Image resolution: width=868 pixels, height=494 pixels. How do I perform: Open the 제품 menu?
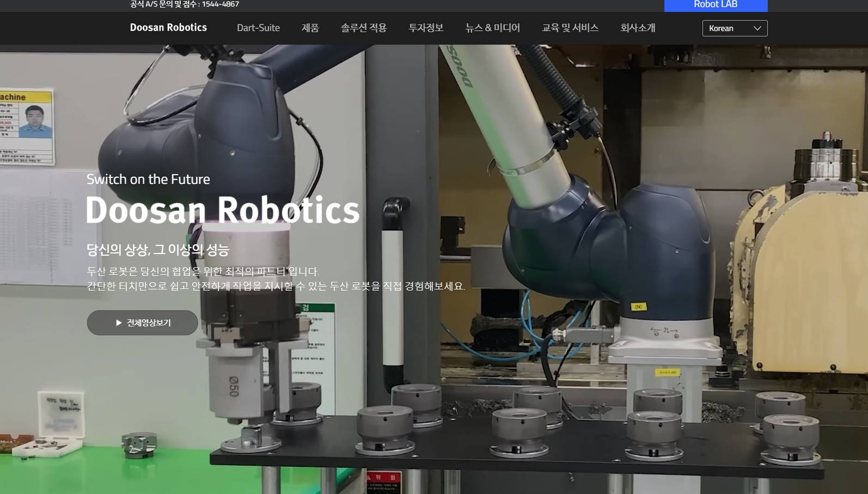click(x=310, y=28)
